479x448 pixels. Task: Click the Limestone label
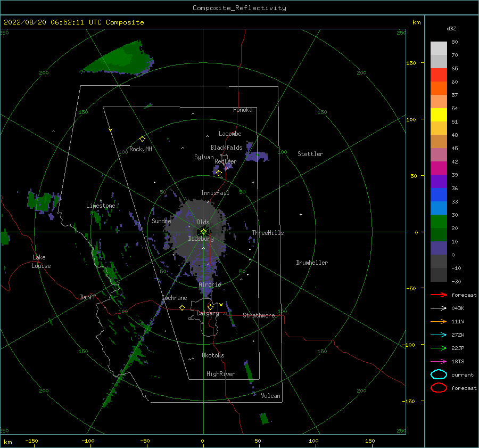[101, 206]
